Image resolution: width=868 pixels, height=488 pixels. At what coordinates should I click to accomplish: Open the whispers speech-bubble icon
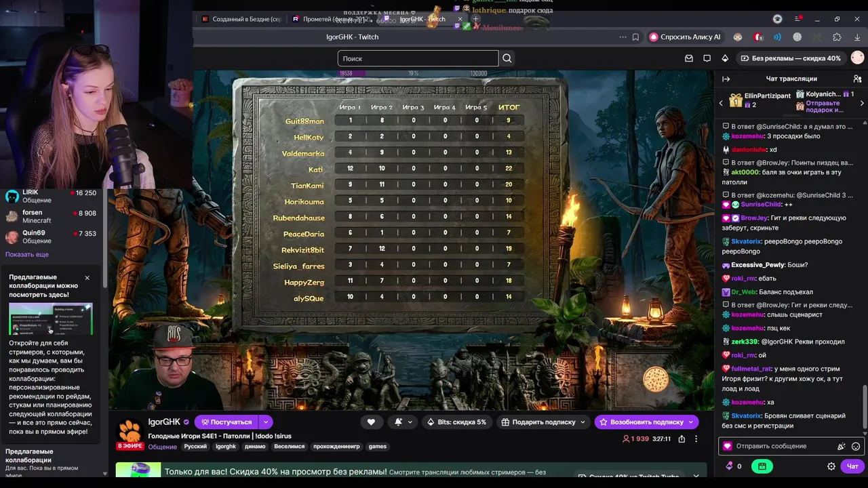click(x=707, y=58)
